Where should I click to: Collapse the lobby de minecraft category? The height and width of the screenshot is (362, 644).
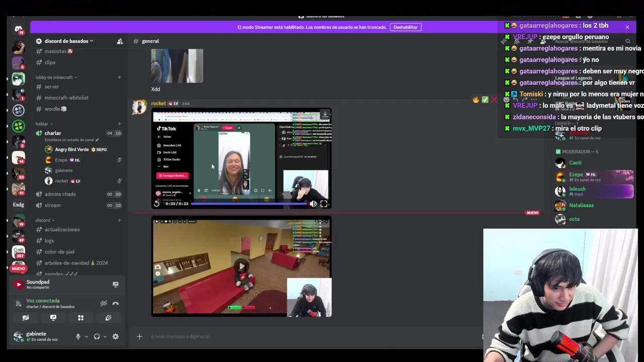pyautogui.click(x=56, y=77)
